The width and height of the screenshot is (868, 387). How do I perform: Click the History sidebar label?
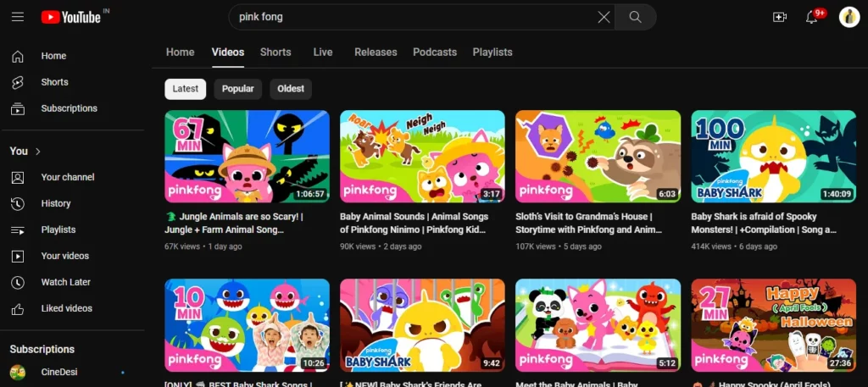(x=56, y=204)
